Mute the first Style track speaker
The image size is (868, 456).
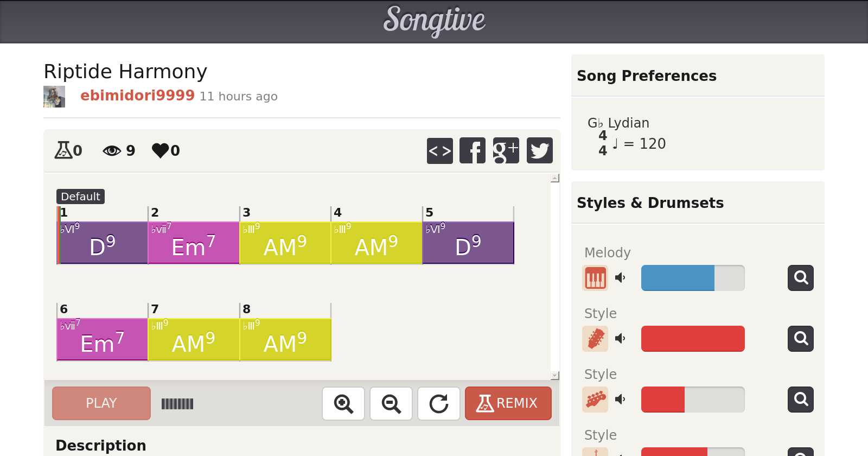pos(620,339)
